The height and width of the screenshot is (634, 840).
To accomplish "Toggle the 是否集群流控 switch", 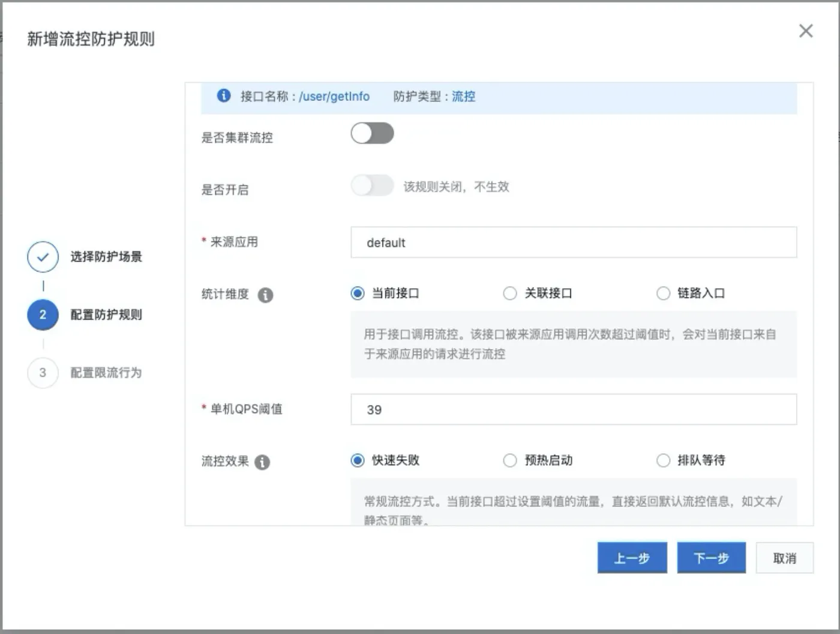I will point(372,133).
